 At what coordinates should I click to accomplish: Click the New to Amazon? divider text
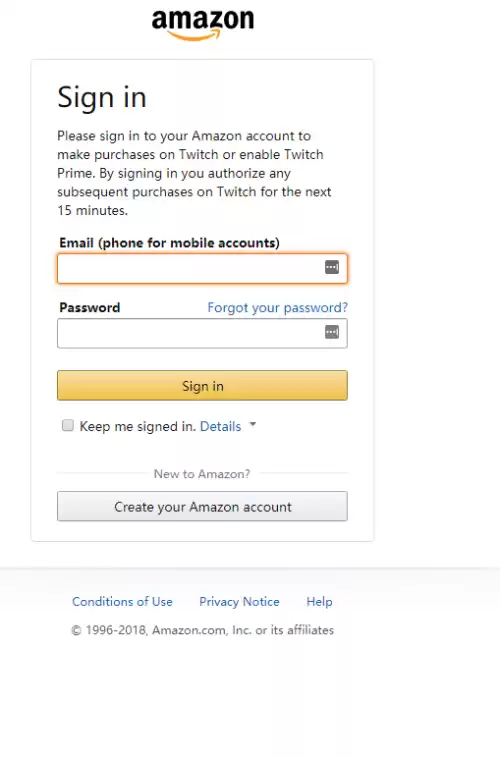coord(202,474)
